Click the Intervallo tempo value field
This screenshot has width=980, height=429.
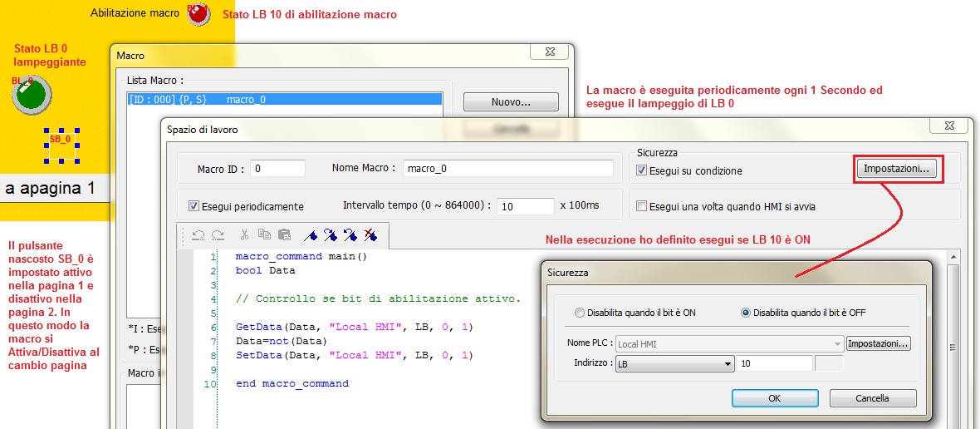point(526,205)
